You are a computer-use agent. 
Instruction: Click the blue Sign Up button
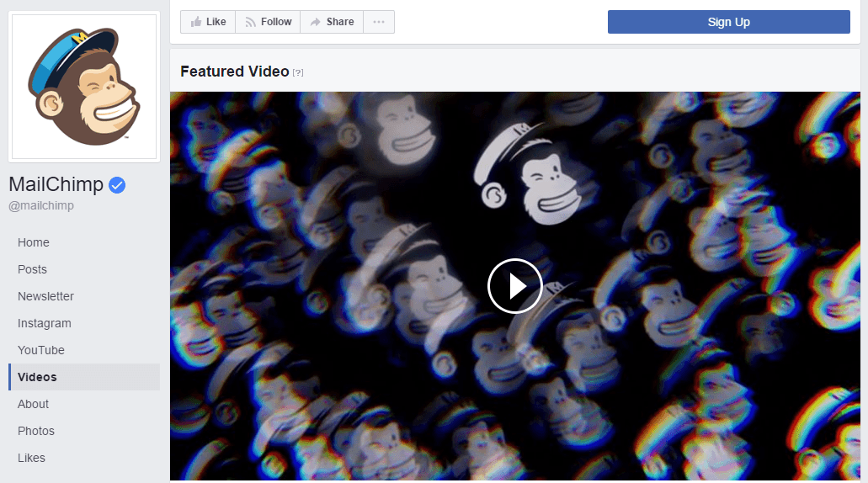click(x=728, y=22)
